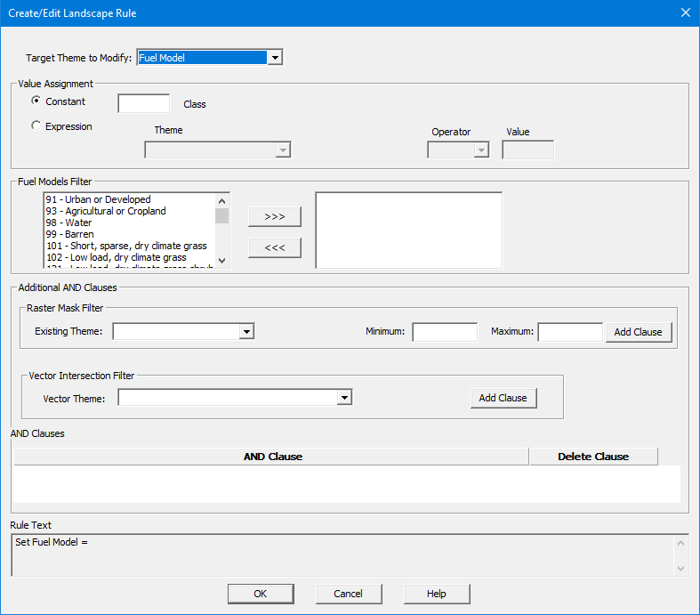Click the Rule Text scroll down arrow
Viewport: 700px width, 615px height.
click(x=680, y=568)
